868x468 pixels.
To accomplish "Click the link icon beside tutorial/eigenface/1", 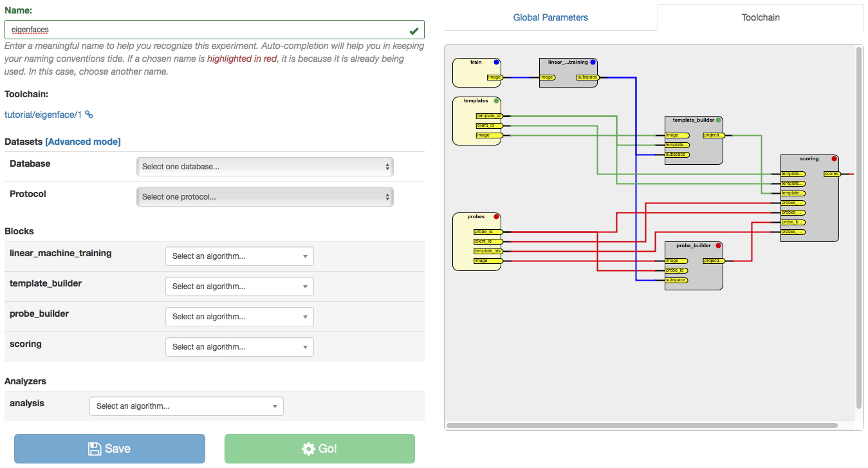I will tap(89, 115).
